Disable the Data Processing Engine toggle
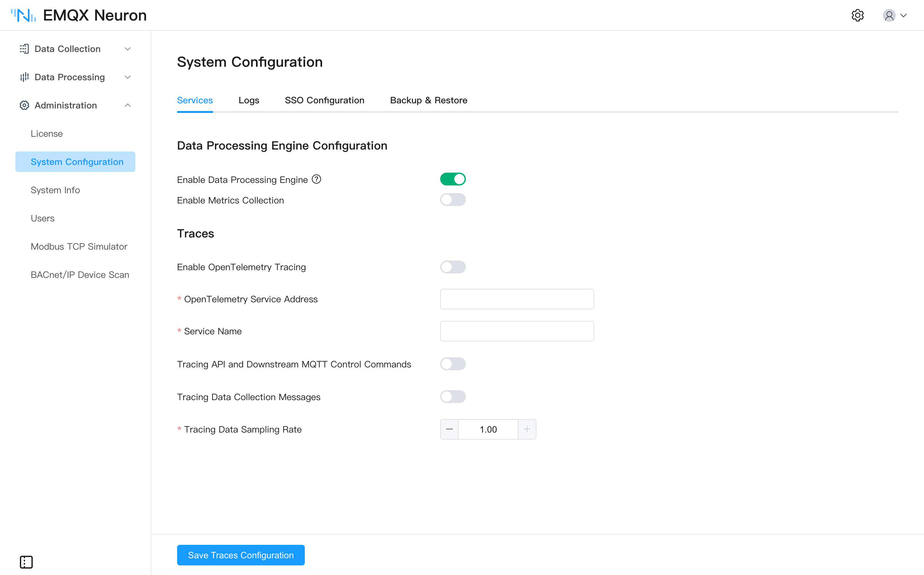This screenshot has height=575, width=924. (x=453, y=179)
